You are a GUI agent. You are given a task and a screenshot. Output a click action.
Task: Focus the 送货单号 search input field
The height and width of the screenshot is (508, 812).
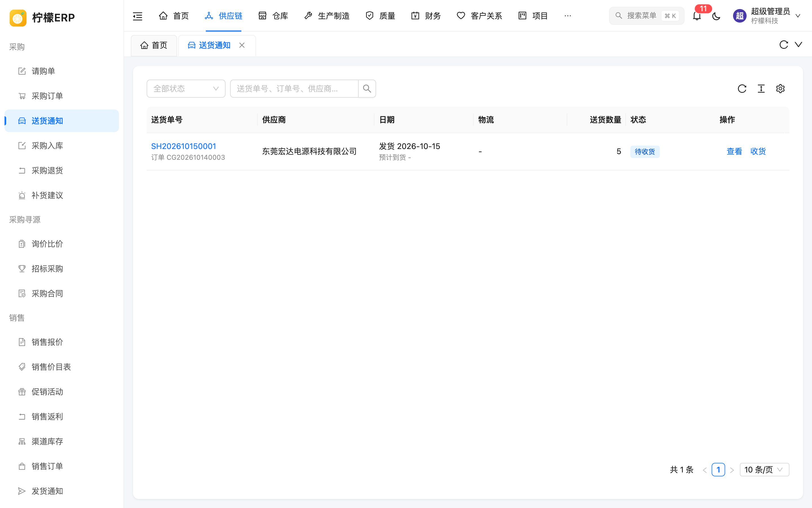tap(294, 89)
